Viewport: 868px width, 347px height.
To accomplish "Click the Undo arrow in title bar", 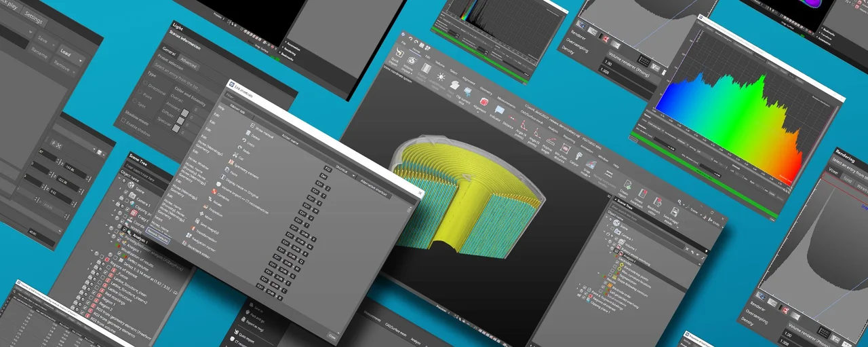I will (410, 39).
